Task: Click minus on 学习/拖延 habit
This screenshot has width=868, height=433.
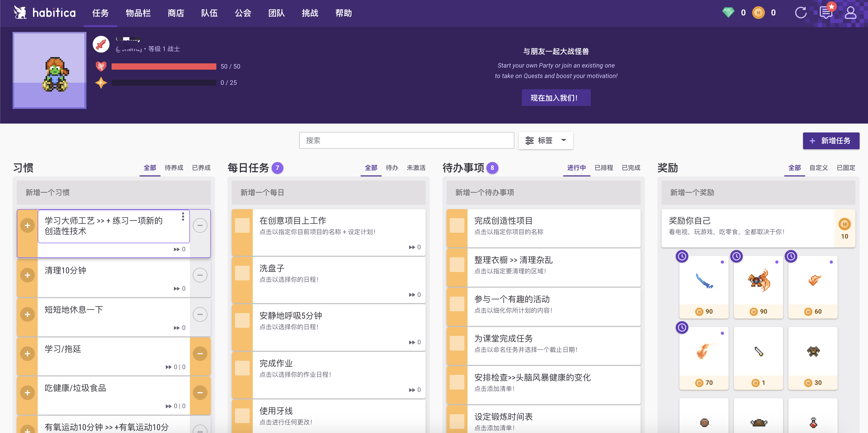Action: tap(200, 353)
